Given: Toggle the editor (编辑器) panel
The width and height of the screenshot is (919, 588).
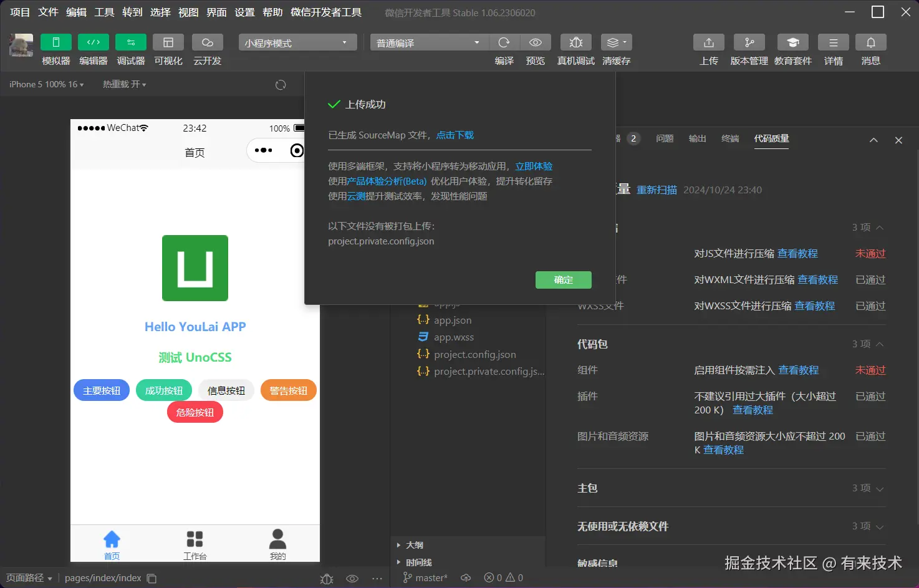Looking at the screenshot, I should [94, 42].
